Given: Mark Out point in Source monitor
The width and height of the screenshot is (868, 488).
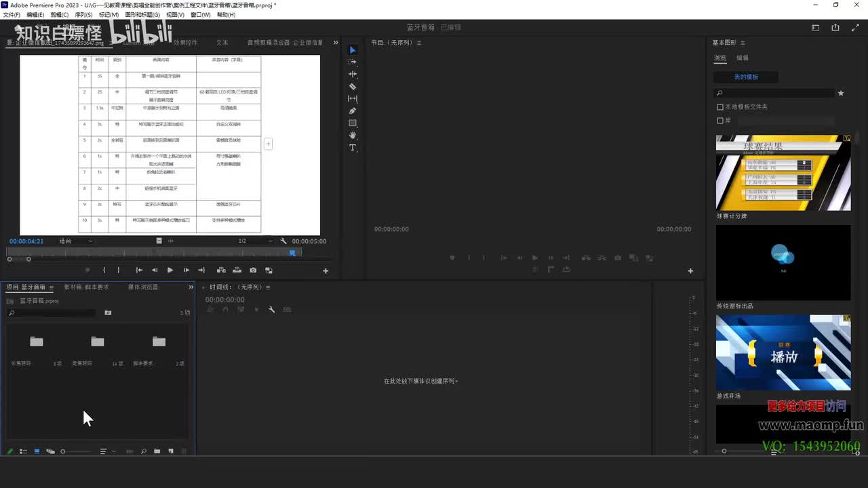Looking at the screenshot, I should tap(119, 270).
